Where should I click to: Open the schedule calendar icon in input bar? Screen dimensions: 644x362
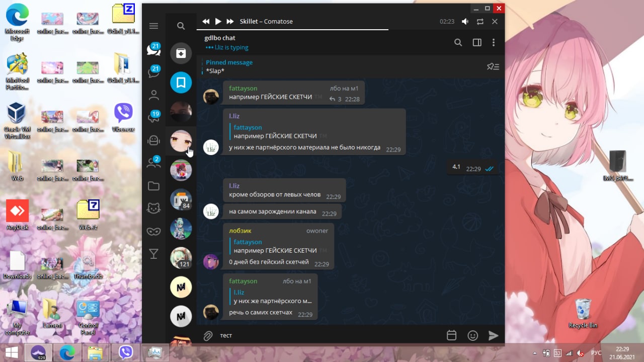click(x=451, y=335)
